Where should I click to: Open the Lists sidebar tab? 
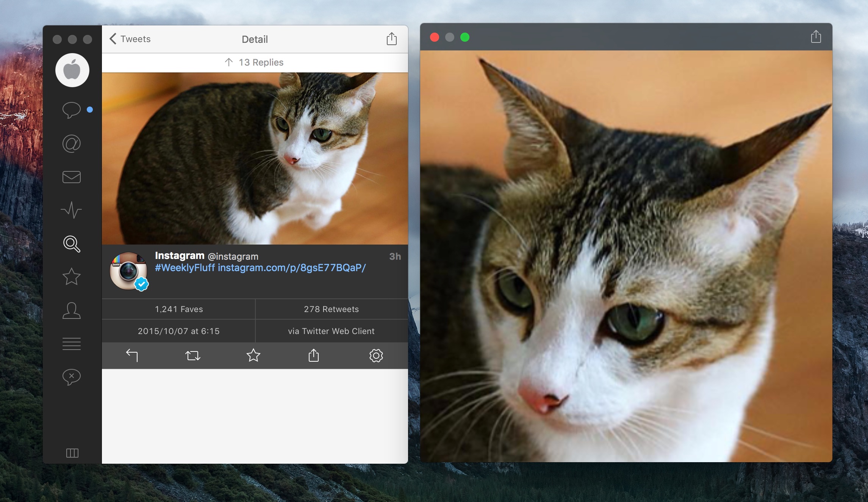pyautogui.click(x=71, y=344)
